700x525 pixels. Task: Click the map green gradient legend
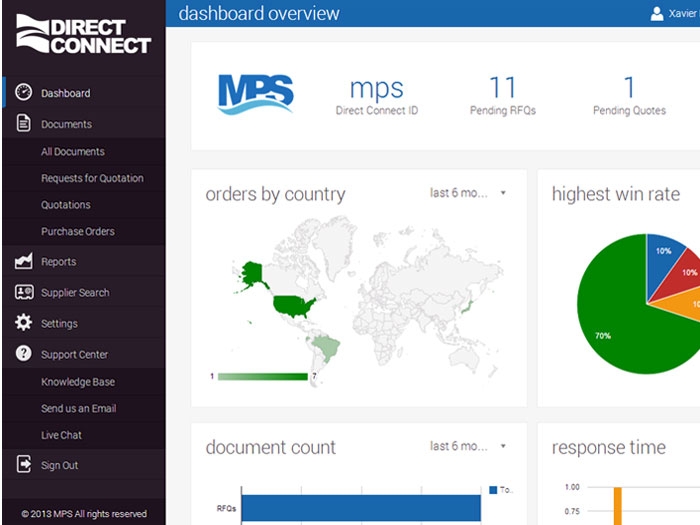pos(262,377)
